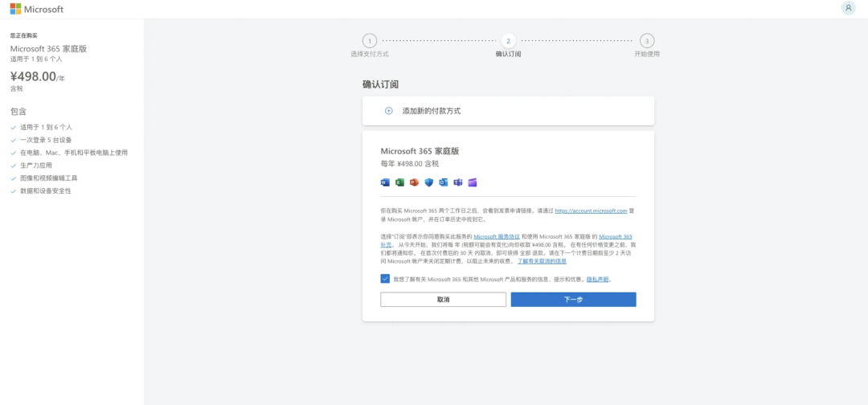Click sidebar item 数据和设备安全性
868x405 pixels.
[x=45, y=191]
